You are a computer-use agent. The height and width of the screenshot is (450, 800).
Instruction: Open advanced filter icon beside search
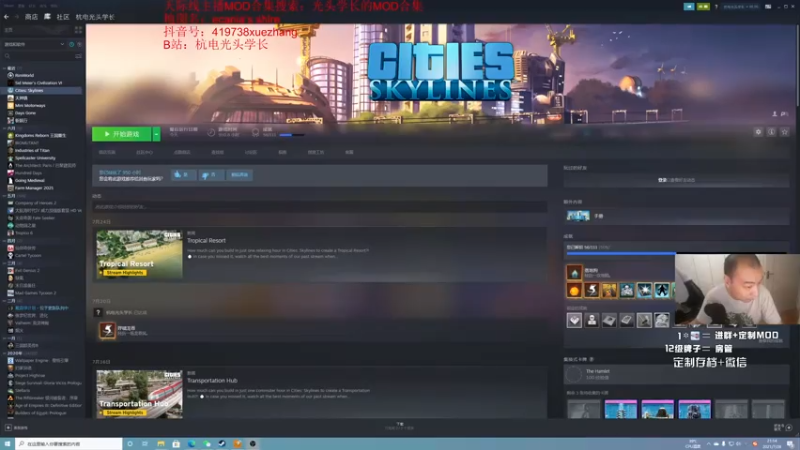click(78, 56)
